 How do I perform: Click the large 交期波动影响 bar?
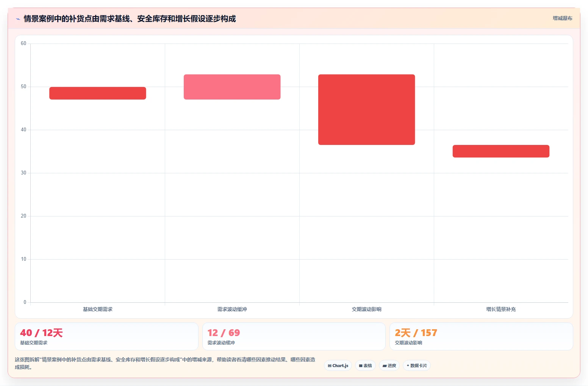pyautogui.click(x=367, y=110)
